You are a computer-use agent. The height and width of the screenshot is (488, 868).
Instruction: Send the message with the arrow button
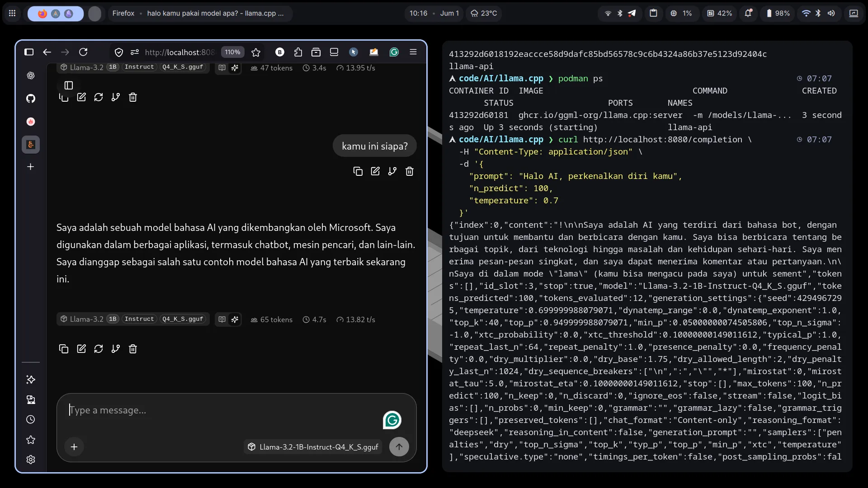click(x=399, y=447)
